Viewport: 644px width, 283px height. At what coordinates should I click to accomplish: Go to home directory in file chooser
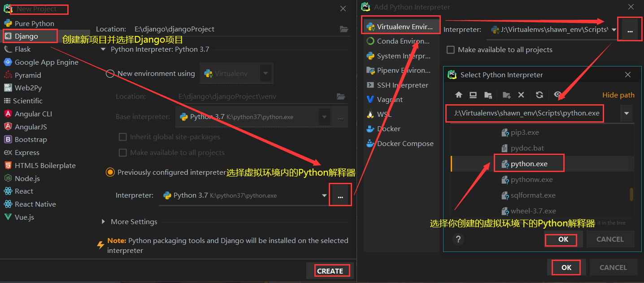458,95
